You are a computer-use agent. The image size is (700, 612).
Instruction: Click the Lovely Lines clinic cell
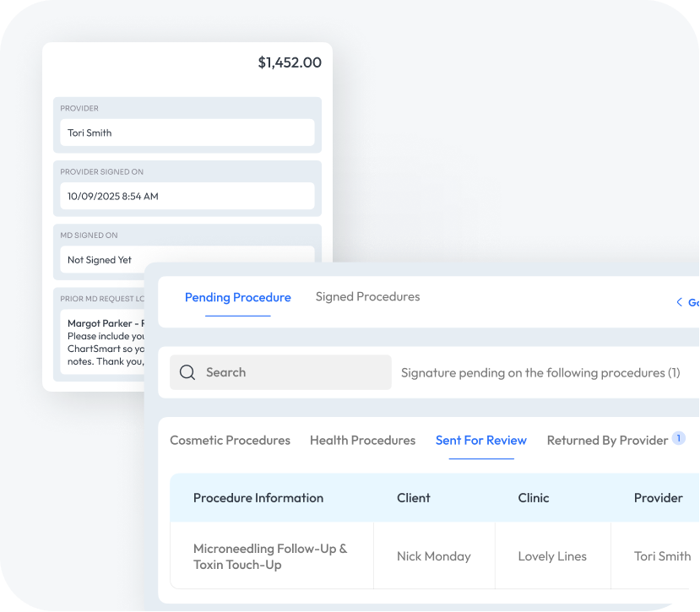tap(551, 556)
